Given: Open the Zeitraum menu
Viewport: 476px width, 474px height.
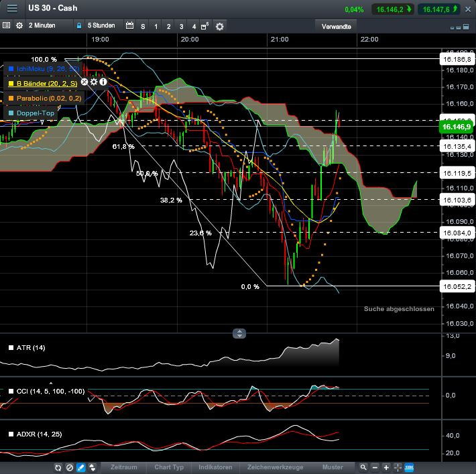Looking at the screenshot, I should coord(123,467).
